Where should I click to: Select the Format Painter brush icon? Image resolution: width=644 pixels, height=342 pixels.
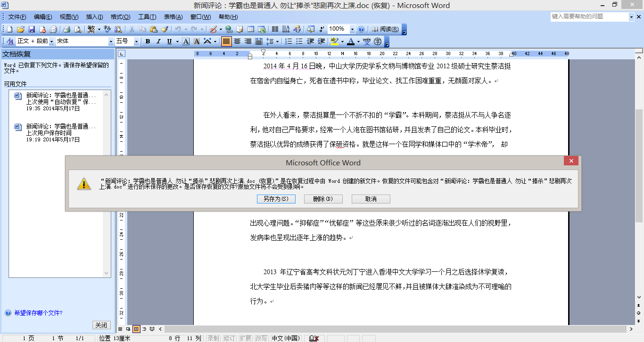[x=165, y=29]
